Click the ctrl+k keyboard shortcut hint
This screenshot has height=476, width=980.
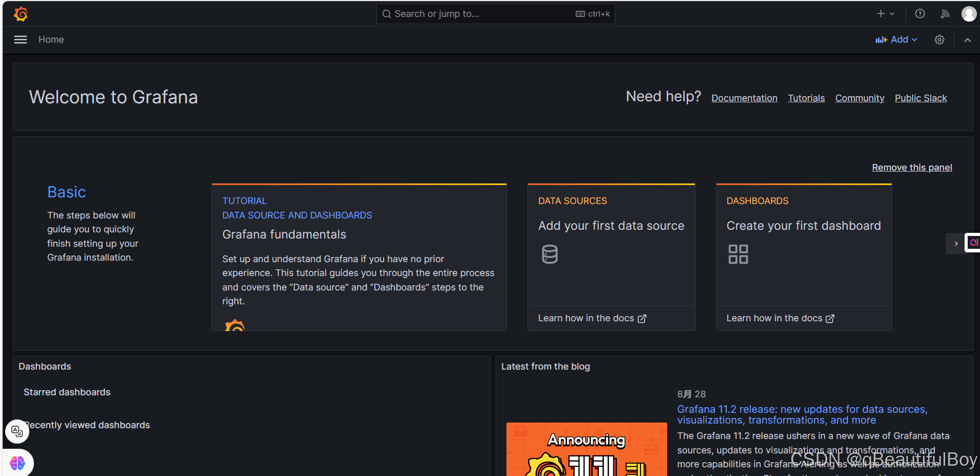[x=593, y=14]
